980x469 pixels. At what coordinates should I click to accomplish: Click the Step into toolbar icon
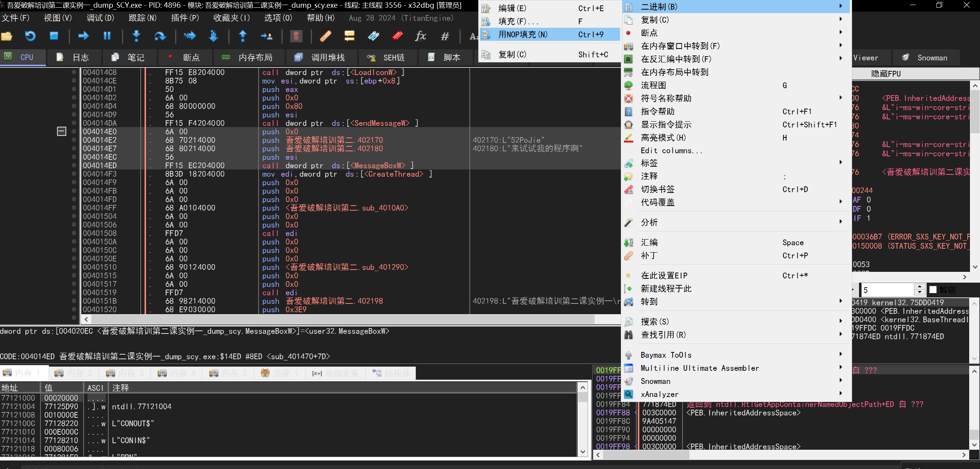click(x=136, y=36)
